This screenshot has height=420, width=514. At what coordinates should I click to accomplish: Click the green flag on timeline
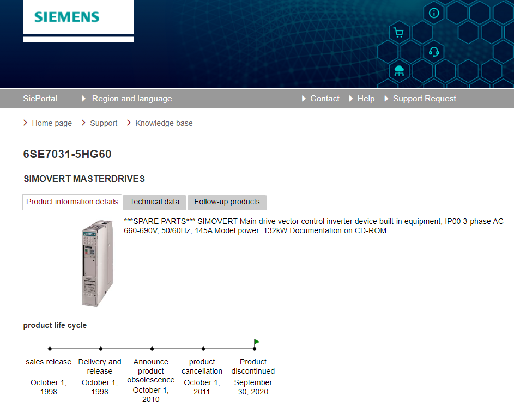(256, 342)
